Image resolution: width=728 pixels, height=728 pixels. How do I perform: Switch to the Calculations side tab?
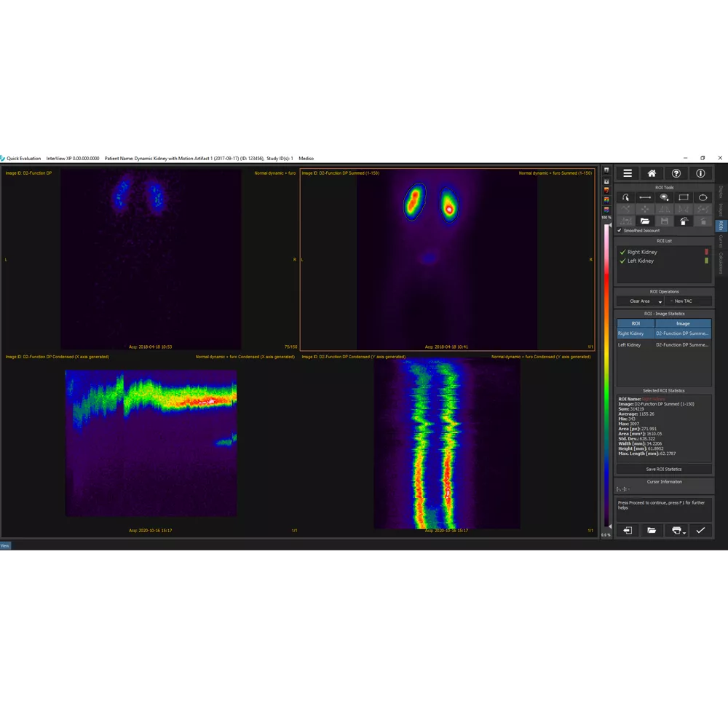(x=721, y=264)
